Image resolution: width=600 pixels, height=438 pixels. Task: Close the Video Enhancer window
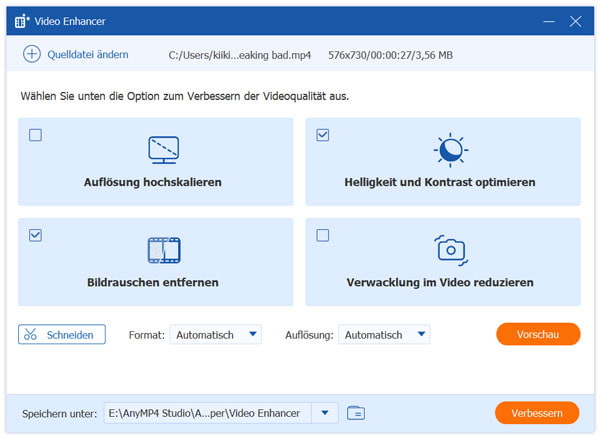pos(576,21)
